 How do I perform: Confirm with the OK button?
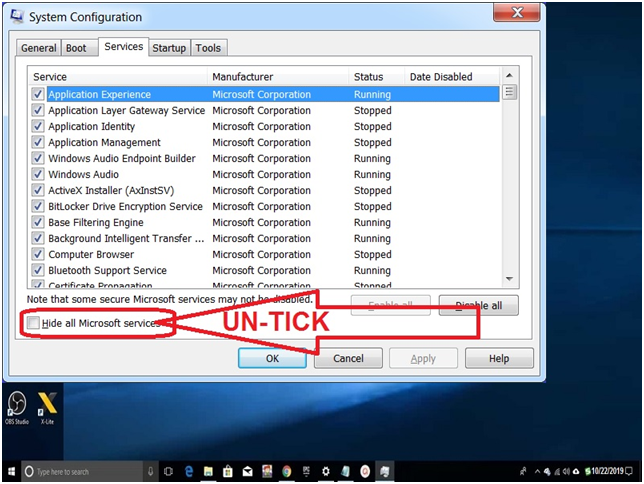(272, 358)
